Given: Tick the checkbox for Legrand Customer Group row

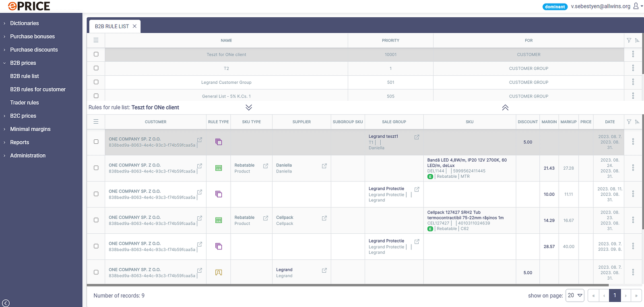Looking at the screenshot, I should (x=96, y=82).
